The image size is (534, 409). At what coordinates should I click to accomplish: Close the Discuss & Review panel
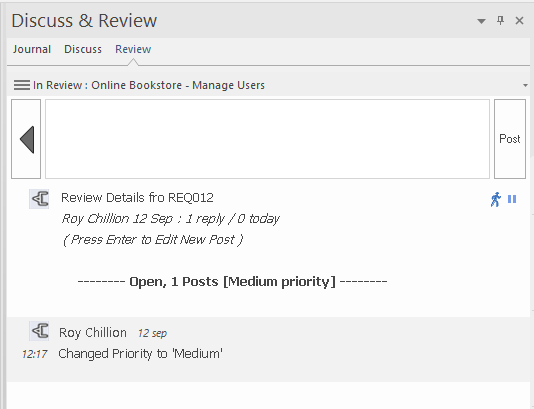point(519,21)
